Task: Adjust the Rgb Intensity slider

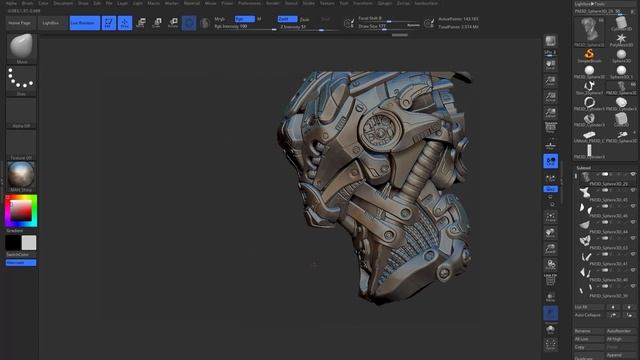Action: point(245,27)
